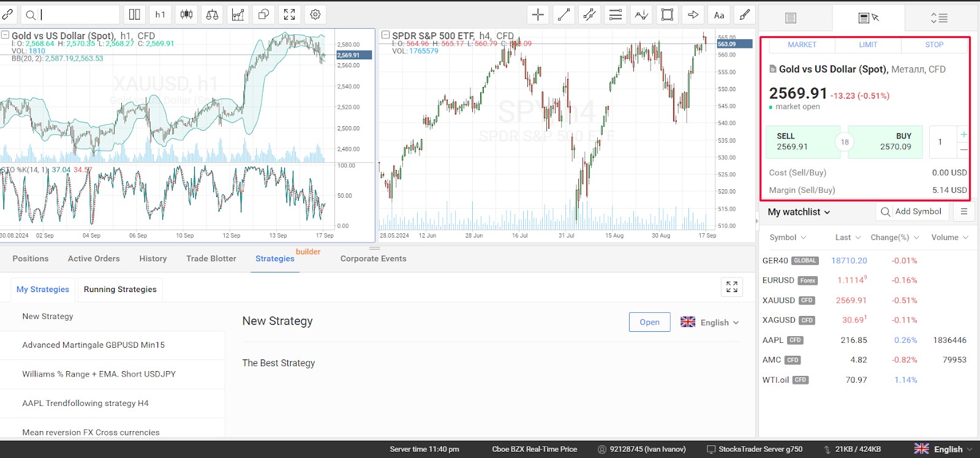The height and width of the screenshot is (458, 980).
Task: Sort watchlist by Last column
Action: click(848, 238)
